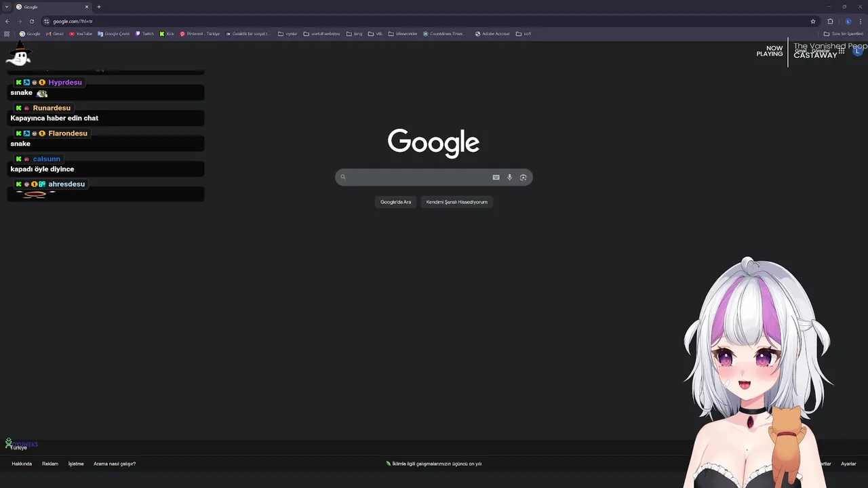Expand the kofi bookmark folder
Viewport: 868px width, 488px height.
(x=524, y=33)
